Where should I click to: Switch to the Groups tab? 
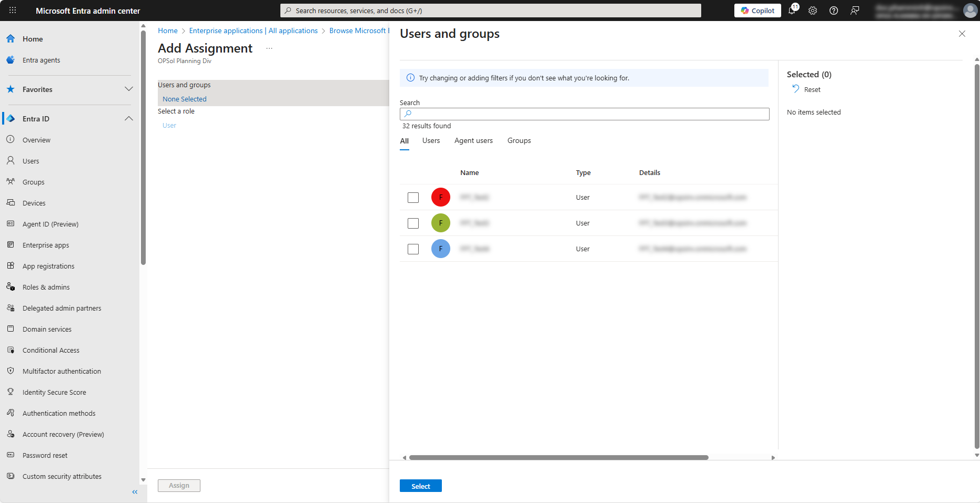pos(519,141)
